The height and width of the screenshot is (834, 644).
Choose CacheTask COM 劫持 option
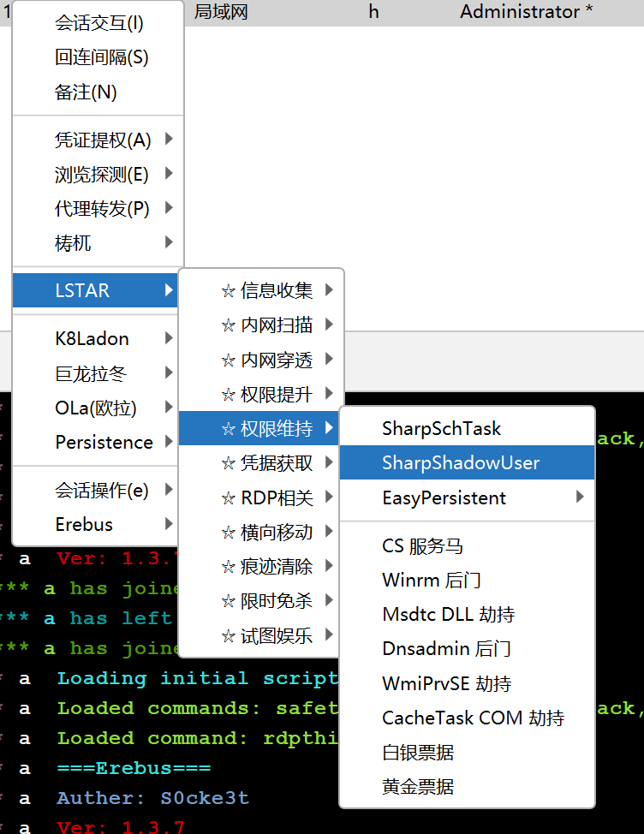(467, 718)
